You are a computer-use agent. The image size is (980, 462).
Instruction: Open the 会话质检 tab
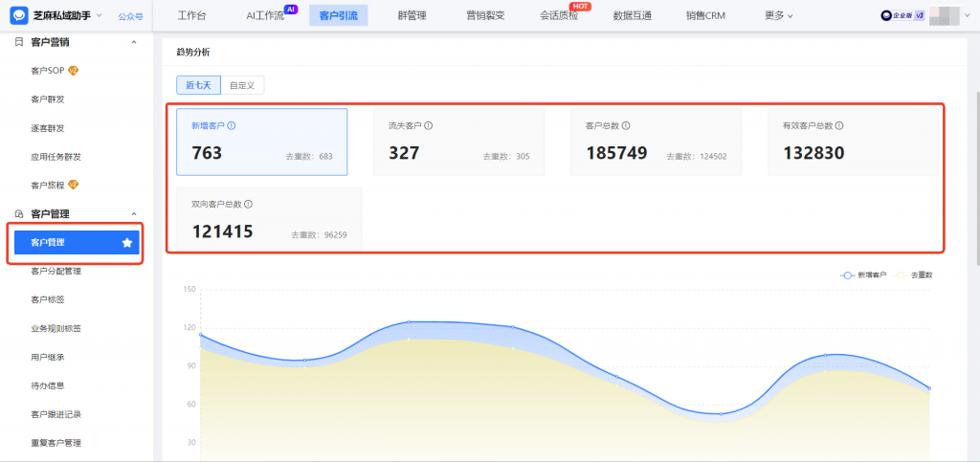(559, 15)
